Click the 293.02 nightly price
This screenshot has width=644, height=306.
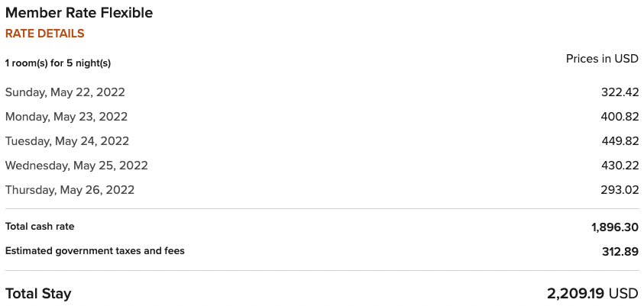tap(619, 190)
